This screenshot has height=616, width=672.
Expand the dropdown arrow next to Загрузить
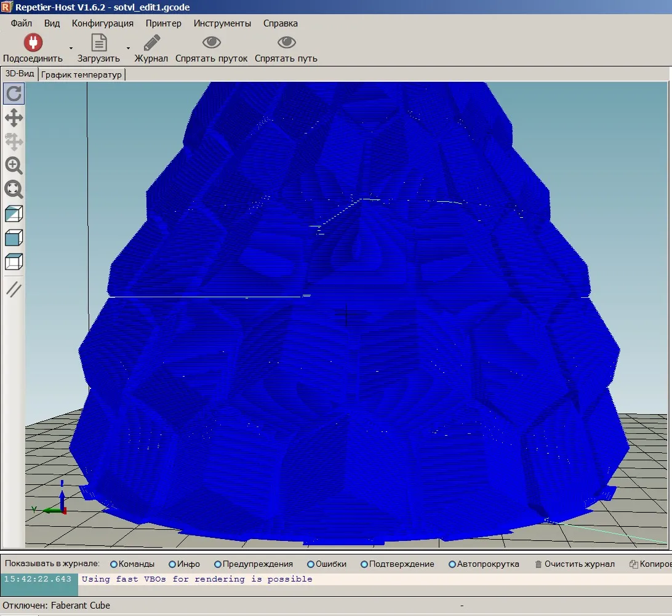[128, 48]
